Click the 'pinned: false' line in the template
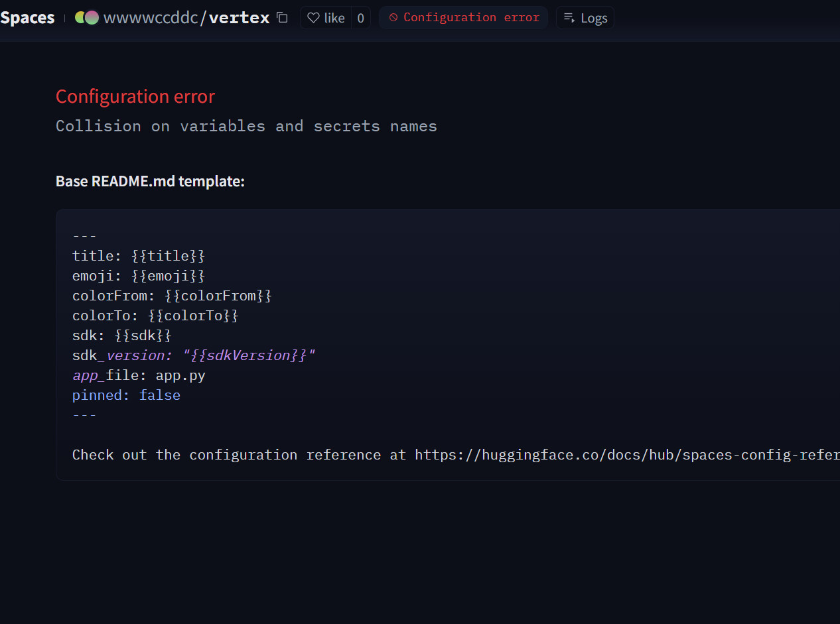 tap(126, 395)
